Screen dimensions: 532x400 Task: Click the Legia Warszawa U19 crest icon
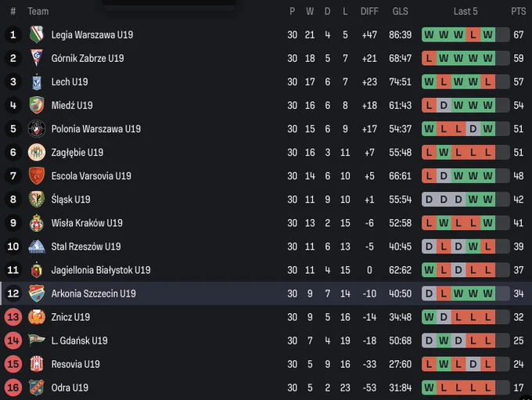click(x=37, y=34)
